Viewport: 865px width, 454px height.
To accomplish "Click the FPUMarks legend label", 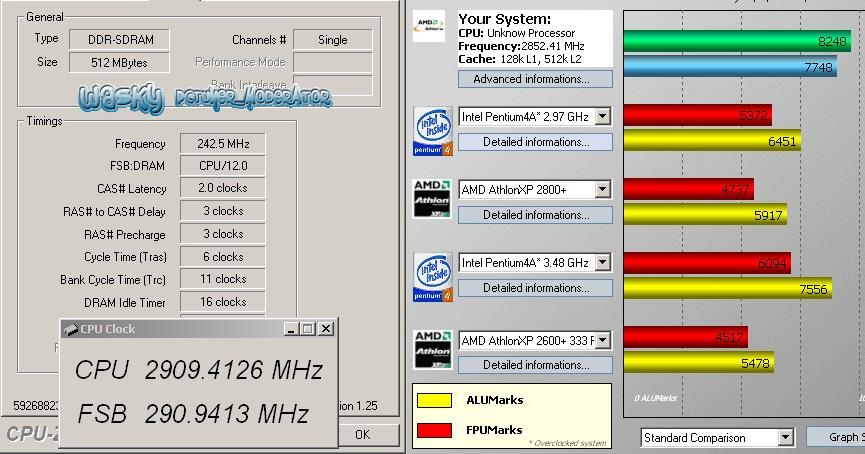I will [494, 430].
